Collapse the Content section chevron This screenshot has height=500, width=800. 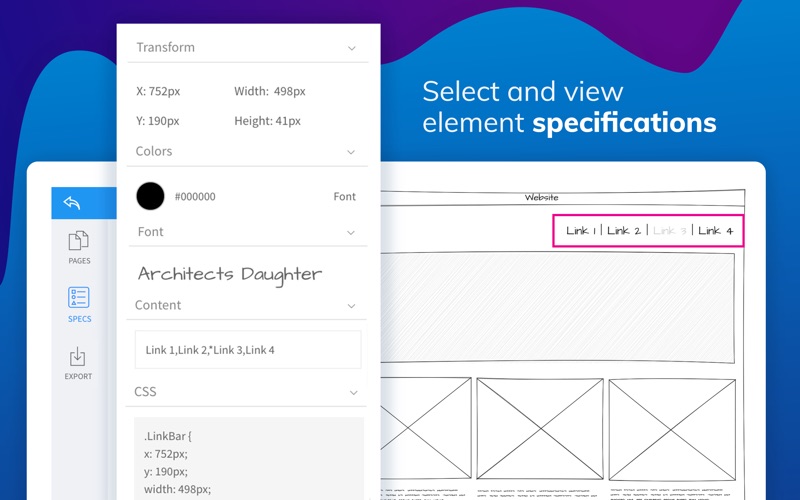pyautogui.click(x=352, y=305)
